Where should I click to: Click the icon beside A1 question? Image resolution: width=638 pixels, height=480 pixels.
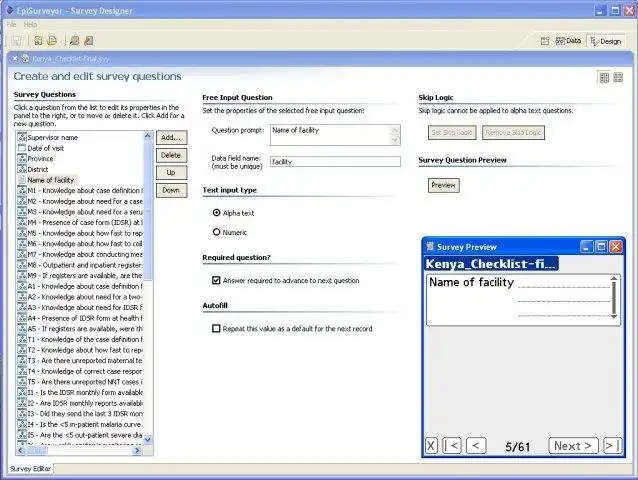(x=22, y=286)
